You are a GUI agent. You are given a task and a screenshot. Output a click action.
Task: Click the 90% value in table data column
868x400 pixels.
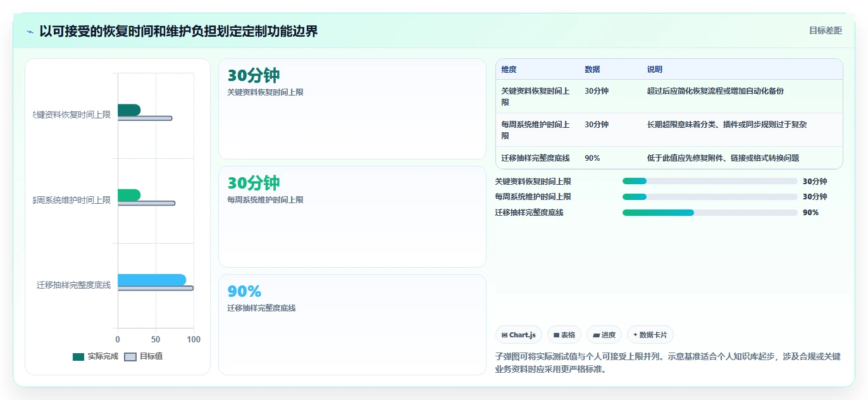(x=593, y=158)
